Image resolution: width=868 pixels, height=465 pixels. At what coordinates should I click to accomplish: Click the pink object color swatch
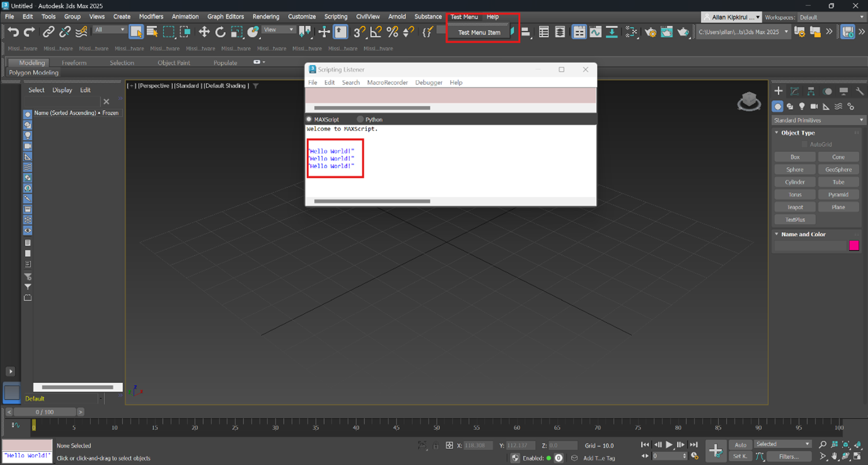click(854, 245)
